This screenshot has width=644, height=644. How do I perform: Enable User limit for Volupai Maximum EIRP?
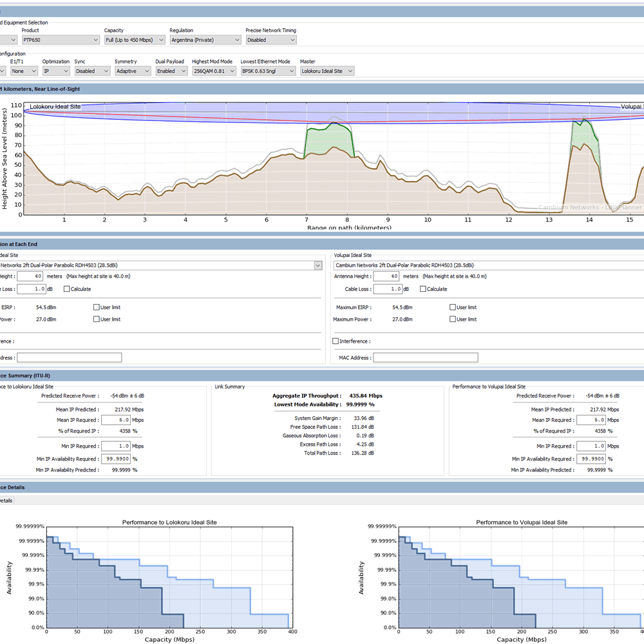point(453,307)
